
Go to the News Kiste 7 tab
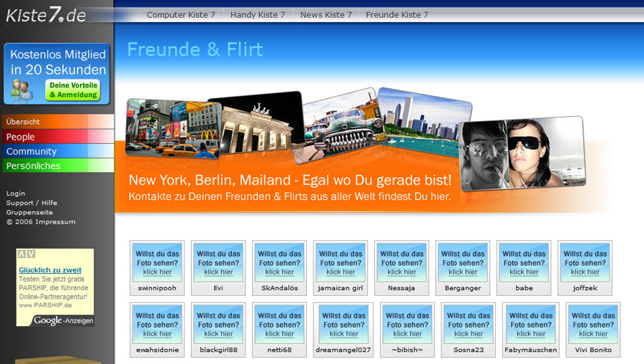326,14
